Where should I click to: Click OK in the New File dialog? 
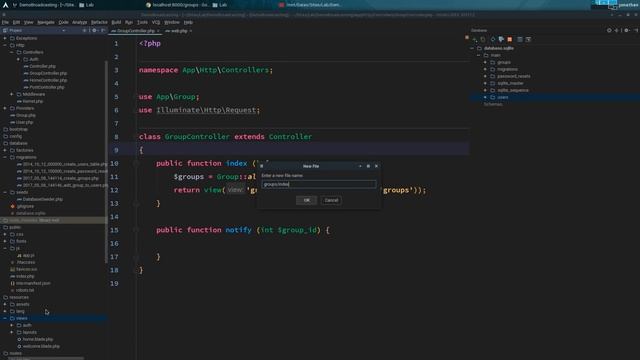[x=307, y=200]
